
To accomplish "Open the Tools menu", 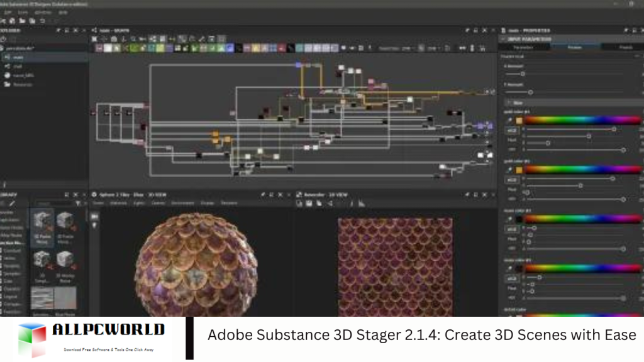I will tap(23, 13).
